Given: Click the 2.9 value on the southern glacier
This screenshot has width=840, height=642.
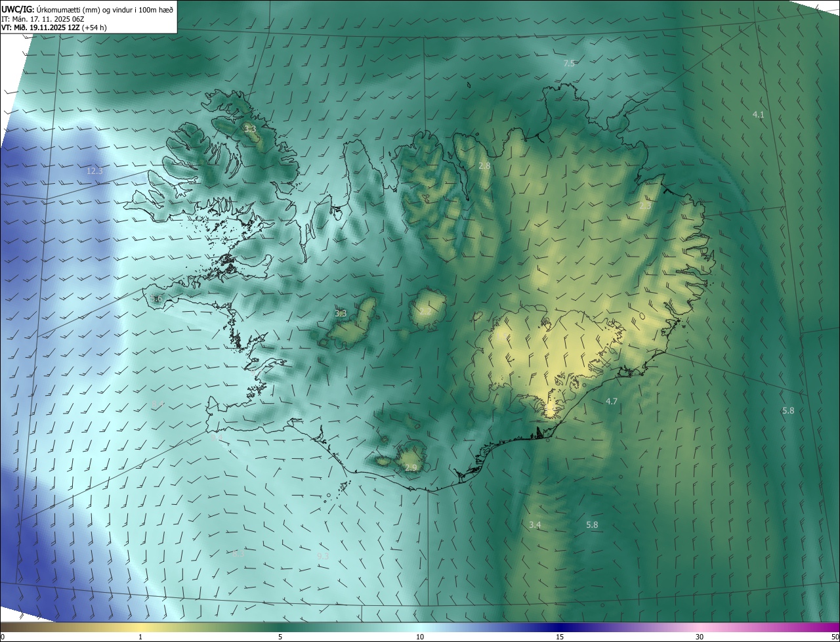Looking at the screenshot, I should [x=411, y=468].
